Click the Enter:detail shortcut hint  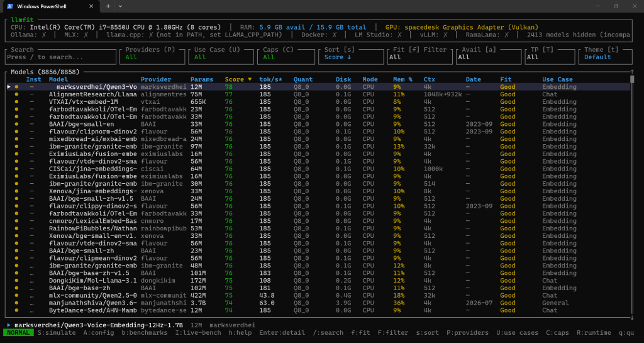click(x=282, y=333)
